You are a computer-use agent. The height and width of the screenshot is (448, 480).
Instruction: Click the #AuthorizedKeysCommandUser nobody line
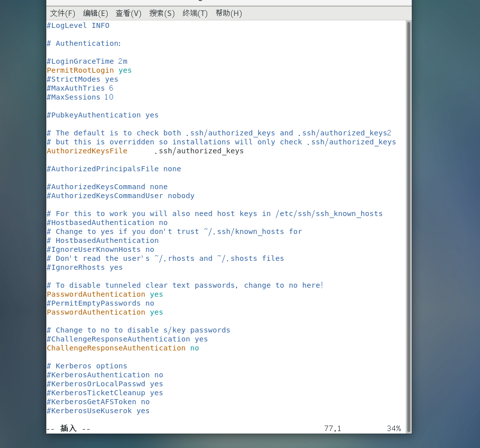click(x=120, y=196)
